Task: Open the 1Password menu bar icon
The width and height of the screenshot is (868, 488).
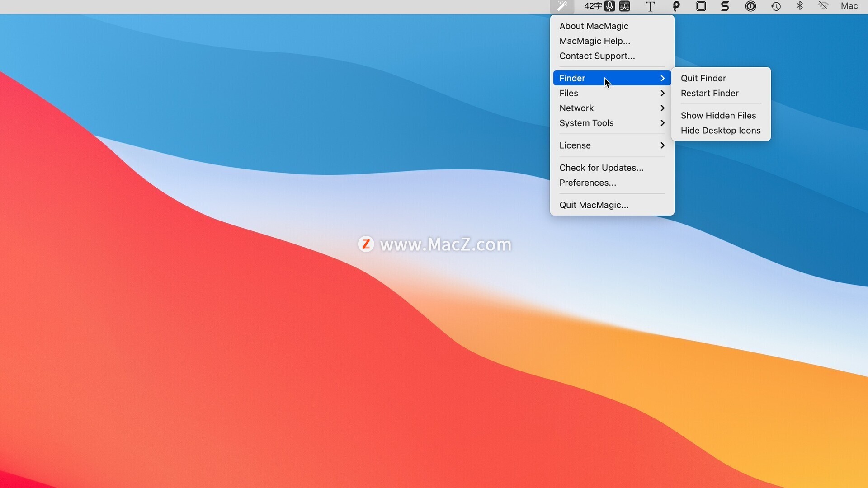Action: click(x=750, y=6)
